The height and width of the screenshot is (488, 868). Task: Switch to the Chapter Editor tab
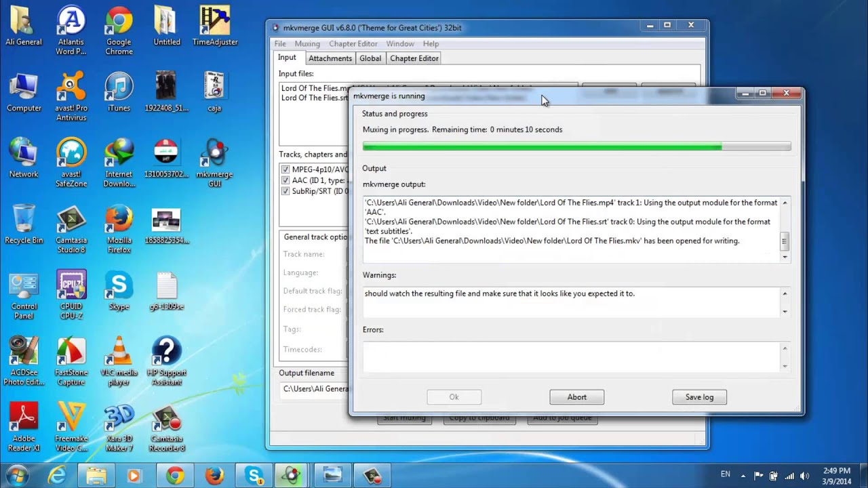coord(414,58)
